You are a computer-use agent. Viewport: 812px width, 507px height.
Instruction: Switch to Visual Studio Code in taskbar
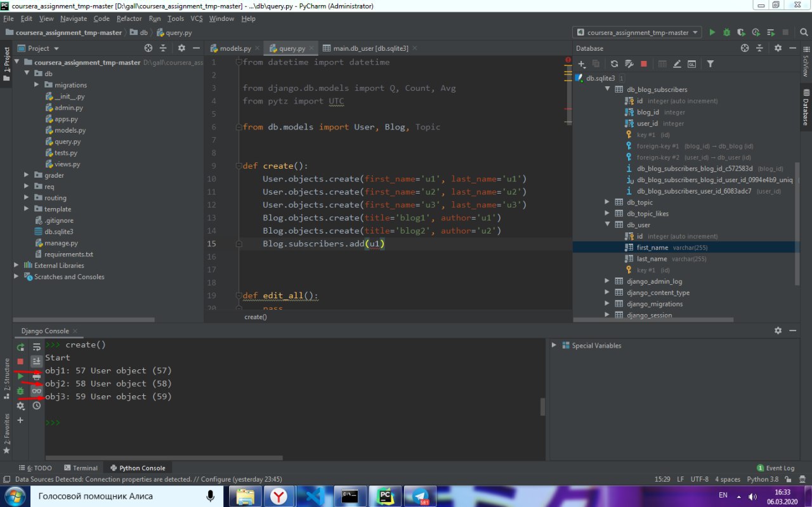(x=315, y=496)
